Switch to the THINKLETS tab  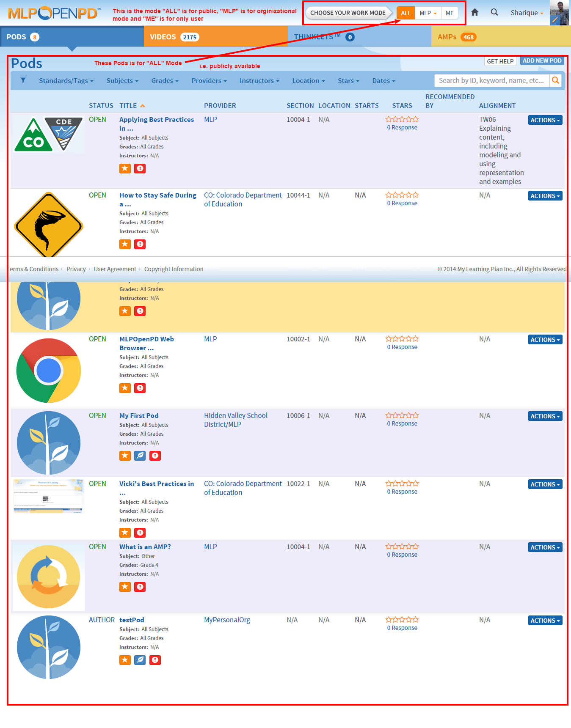359,37
